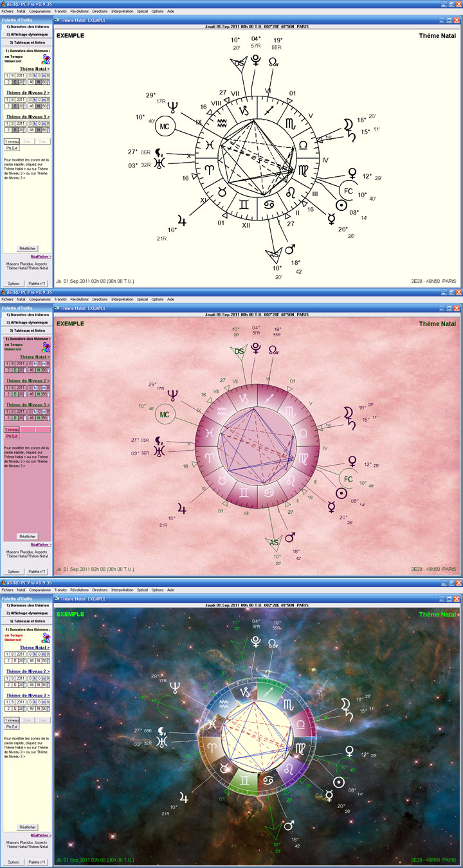Click Neptune glyph in pink-themed chart
463x868 pixels.
(174, 397)
